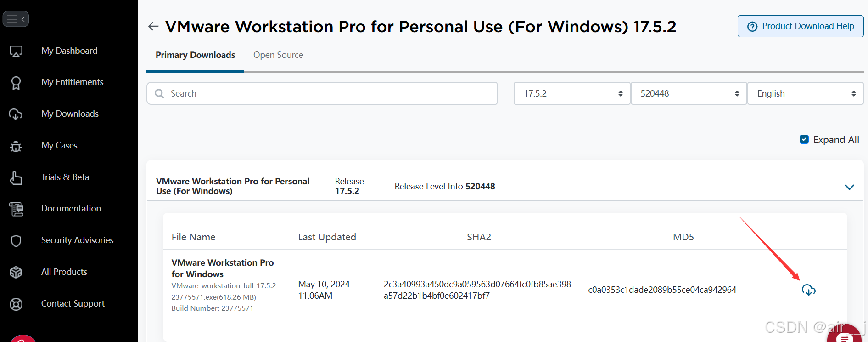Screen dimensions: 868x342
Task: Click the Documentation pages icon
Action: (16, 209)
